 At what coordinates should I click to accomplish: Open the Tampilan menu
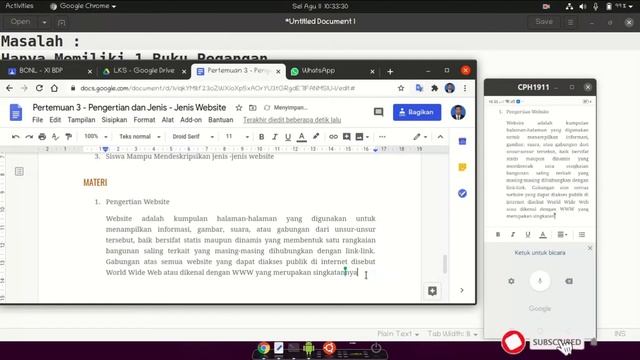(81, 120)
